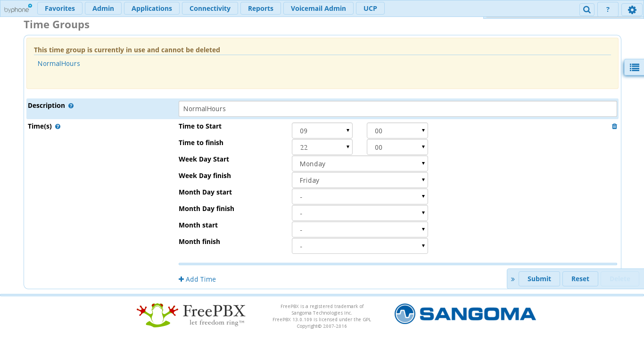Click the Time(s) help tooltip icon
The width and height of the screenshot is (644, 341).
58,127
